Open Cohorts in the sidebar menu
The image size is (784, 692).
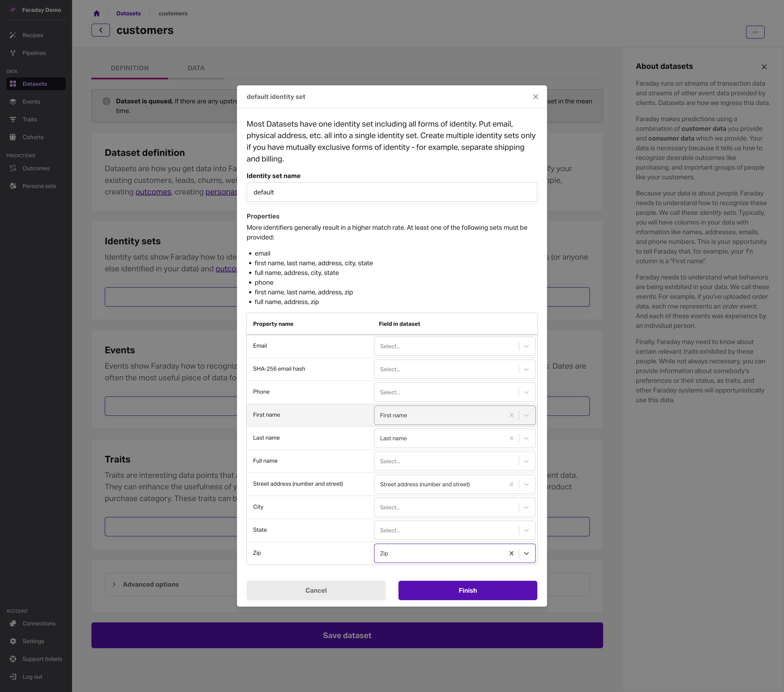[36, 137]
